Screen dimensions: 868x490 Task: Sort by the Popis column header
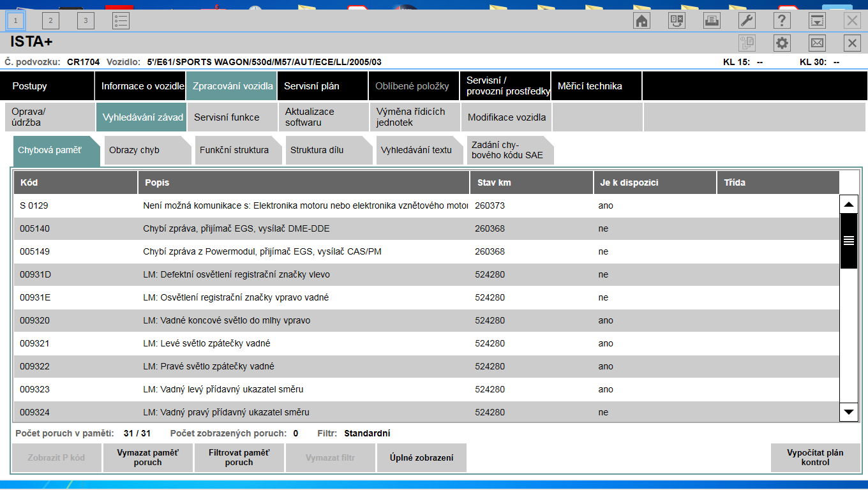(303, 182)
